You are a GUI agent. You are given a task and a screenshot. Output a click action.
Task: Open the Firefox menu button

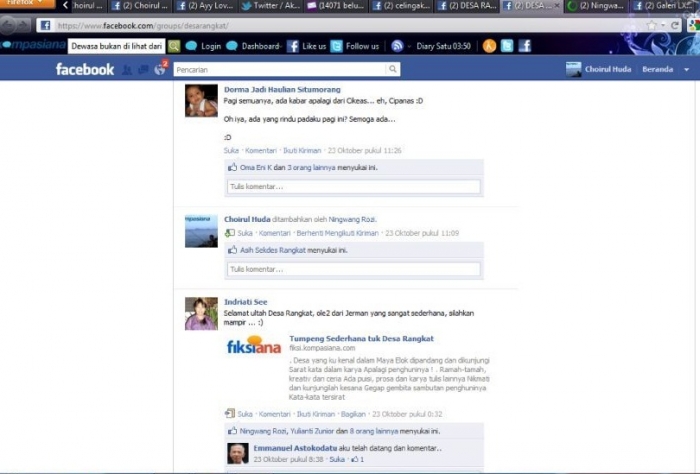pyautogui.click(x=27, y=4)
